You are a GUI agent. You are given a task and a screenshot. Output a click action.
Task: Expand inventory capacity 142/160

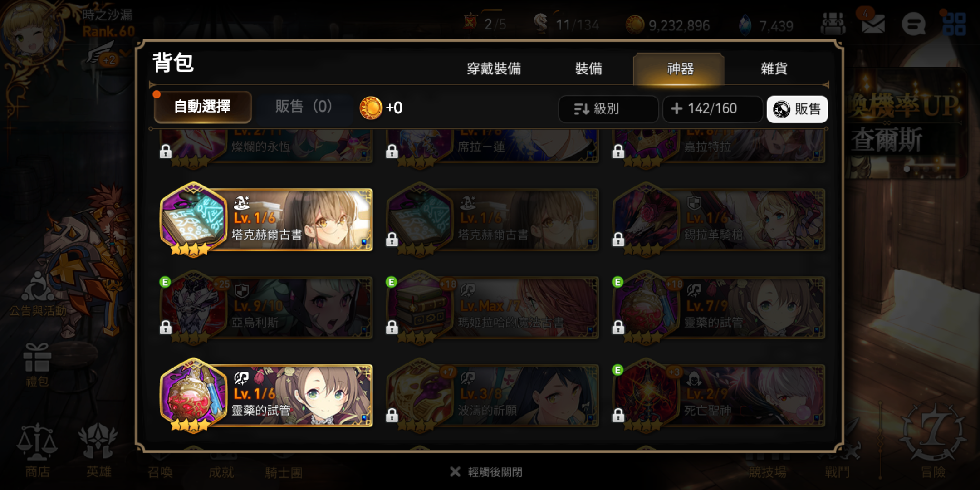click(x=712, y=109)
